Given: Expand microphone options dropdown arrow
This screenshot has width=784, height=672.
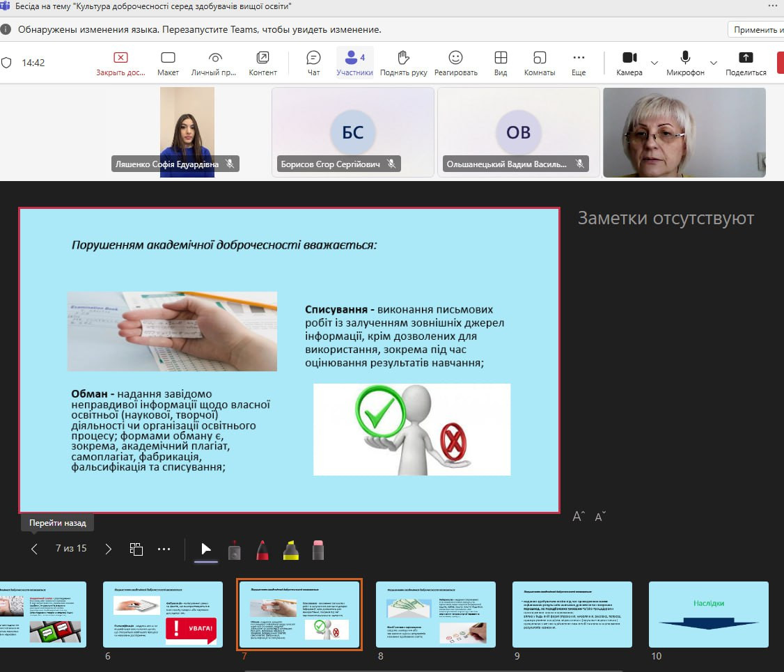Looking at the screenshot, I should (713, 63).
